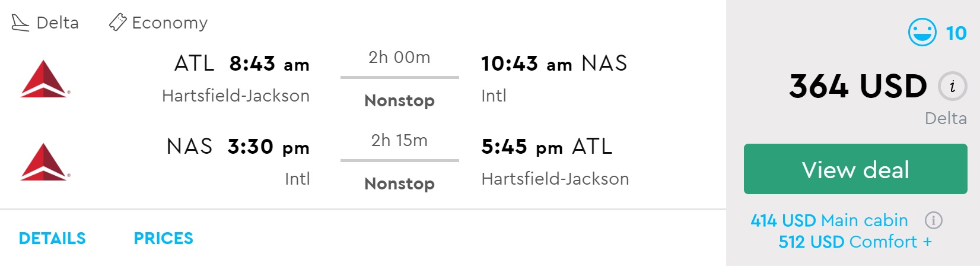Click the Delta logo on the outbound flight

44,78
